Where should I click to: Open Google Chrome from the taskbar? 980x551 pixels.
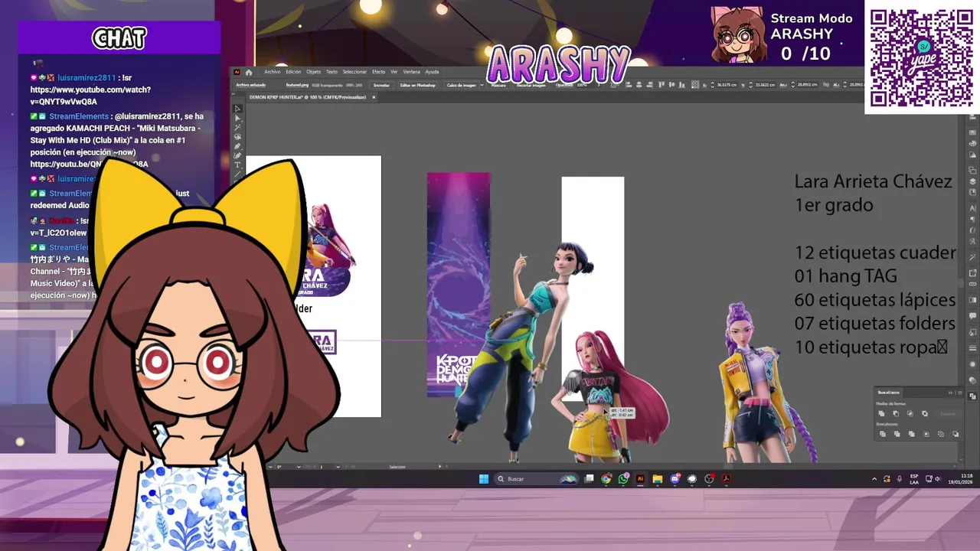[606, 479]
